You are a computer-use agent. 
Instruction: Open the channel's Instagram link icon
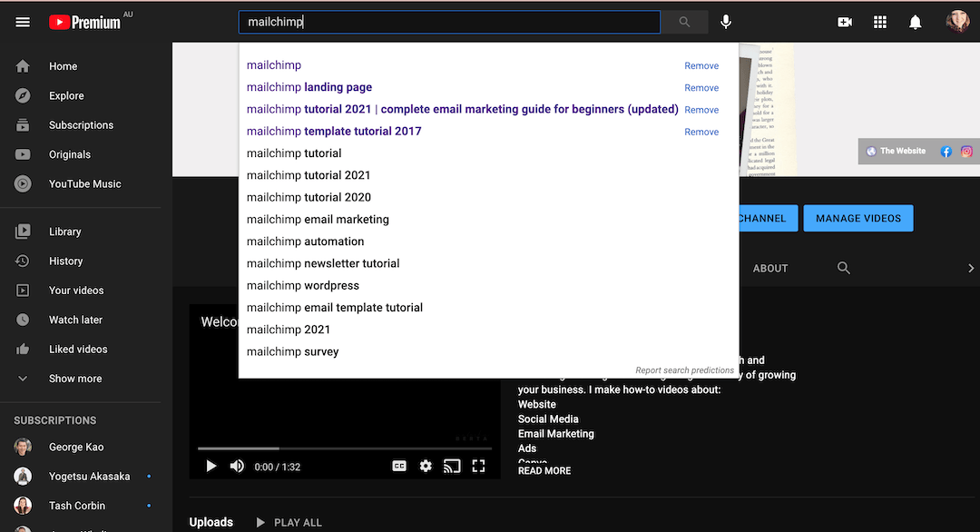coord(966,152)
